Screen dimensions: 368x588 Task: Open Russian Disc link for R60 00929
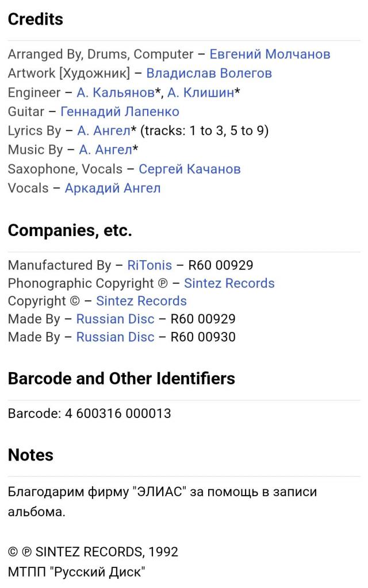115,319
